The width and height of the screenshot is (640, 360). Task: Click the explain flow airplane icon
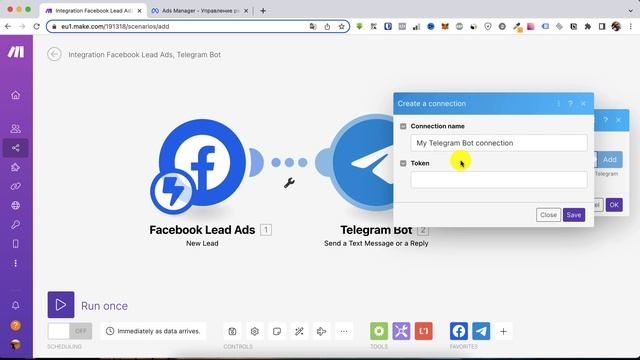click(322, 331)
